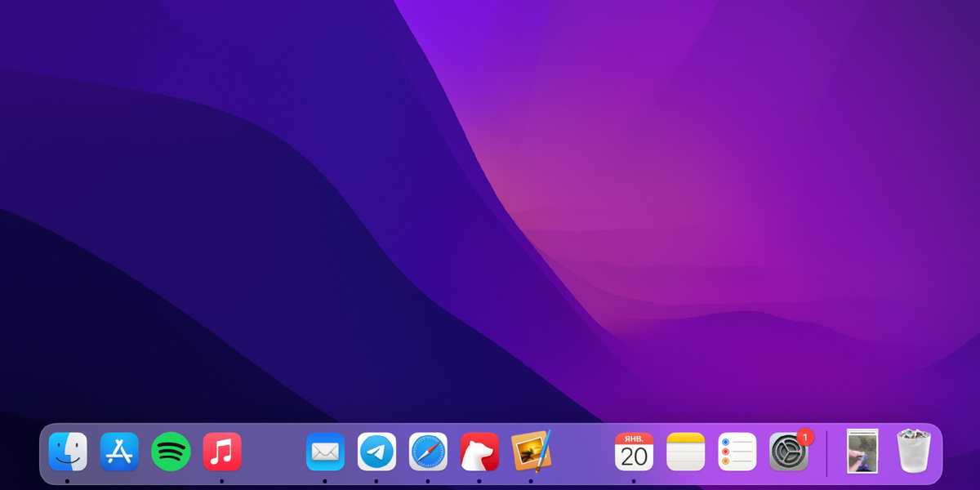Open Reminders from the Dock
This screenshot has height=490, width=980.
pyautogui.click(x=737, y=452)
